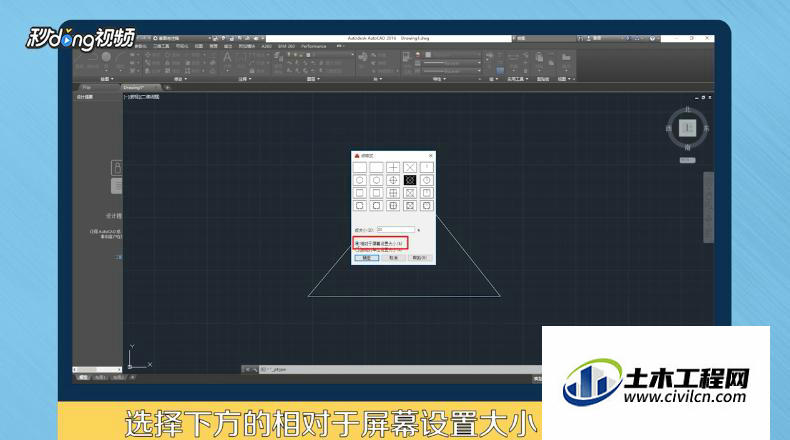Image resolution: width=790 pixels, height=440 pixels.
Task: Expand the 块 panel dropdown
Action: (x=377, y=79)
